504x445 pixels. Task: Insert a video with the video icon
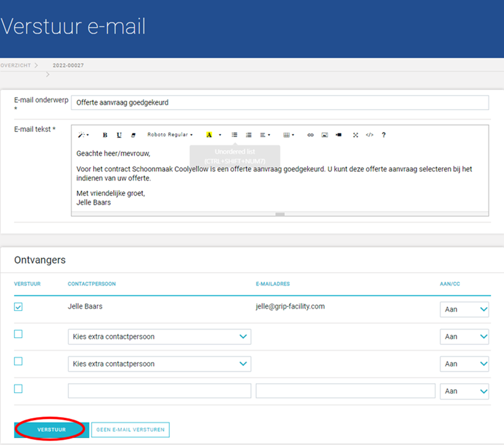pyautogui.click(x=339, y=135)
